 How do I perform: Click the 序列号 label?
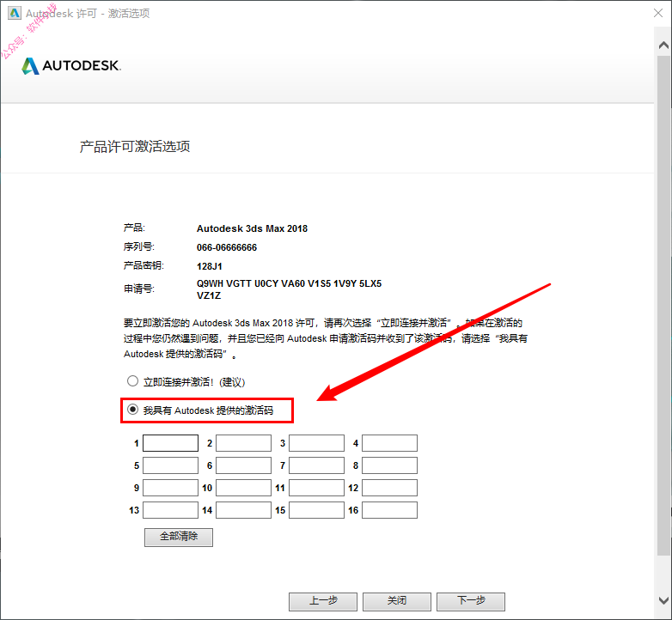(x=139, y=246)
